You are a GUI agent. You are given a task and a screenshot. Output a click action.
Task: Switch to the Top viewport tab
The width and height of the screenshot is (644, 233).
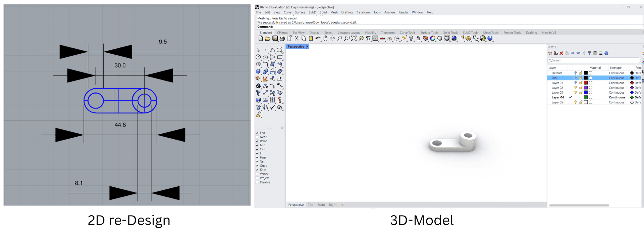click(x=311, y=205)
